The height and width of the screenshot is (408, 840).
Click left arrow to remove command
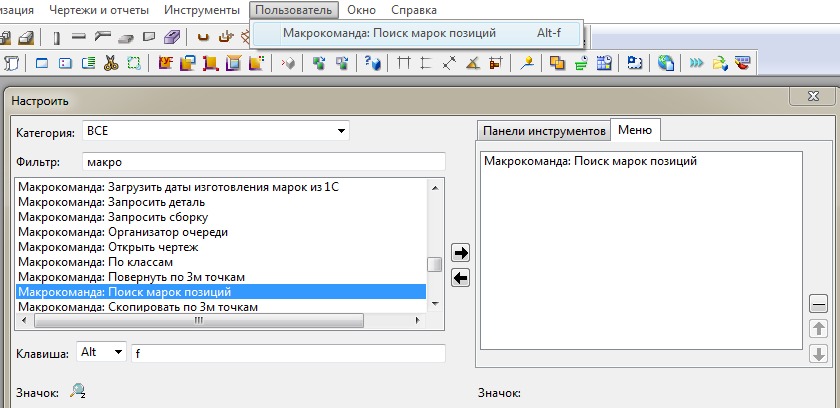coord(460,278)
